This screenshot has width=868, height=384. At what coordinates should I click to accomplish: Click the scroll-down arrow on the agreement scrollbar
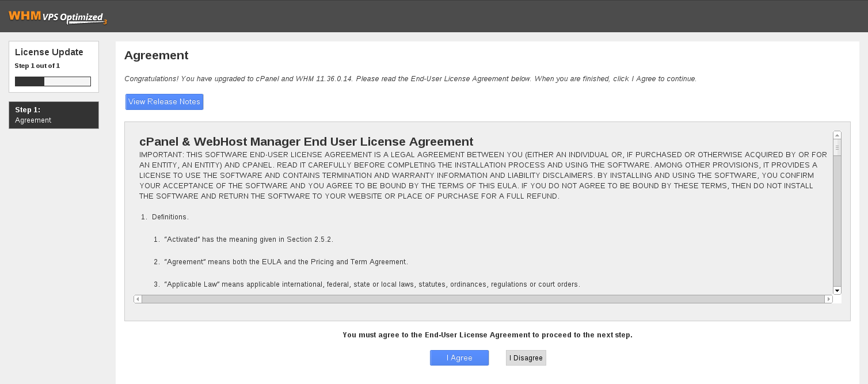tap(837, 291)
